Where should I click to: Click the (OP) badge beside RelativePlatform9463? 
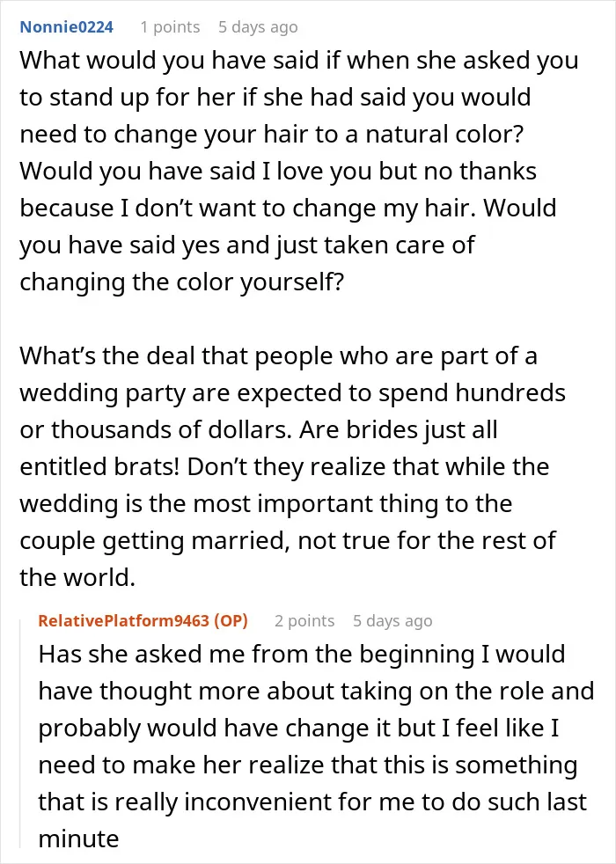(x=231, y=620)
